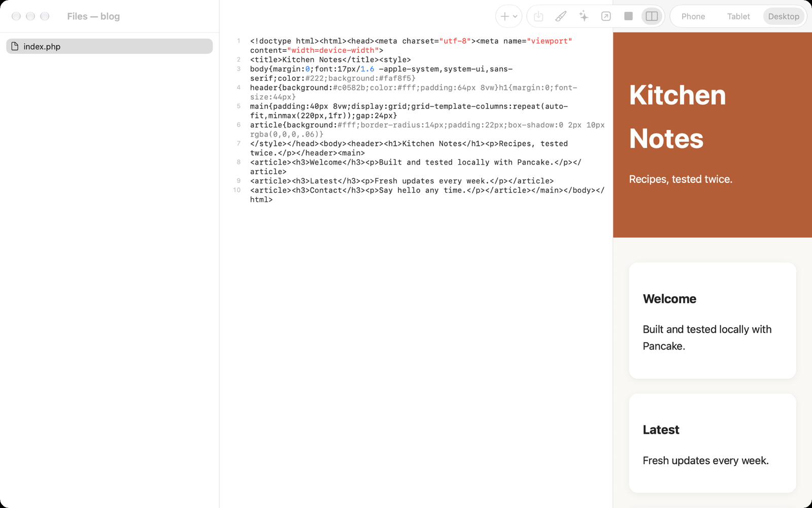
Task: Click the sparkles AI icon
Action: click(584, 16)
